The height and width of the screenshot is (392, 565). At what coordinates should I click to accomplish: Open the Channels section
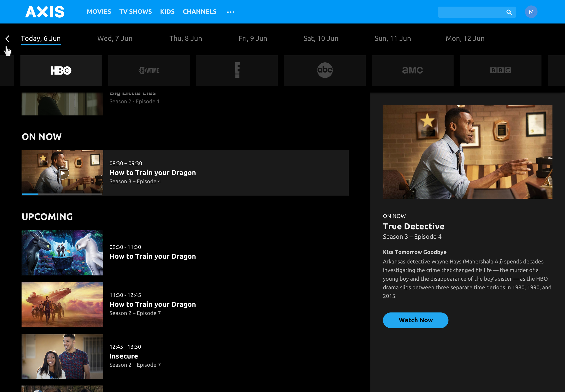[x=200, y=12]
